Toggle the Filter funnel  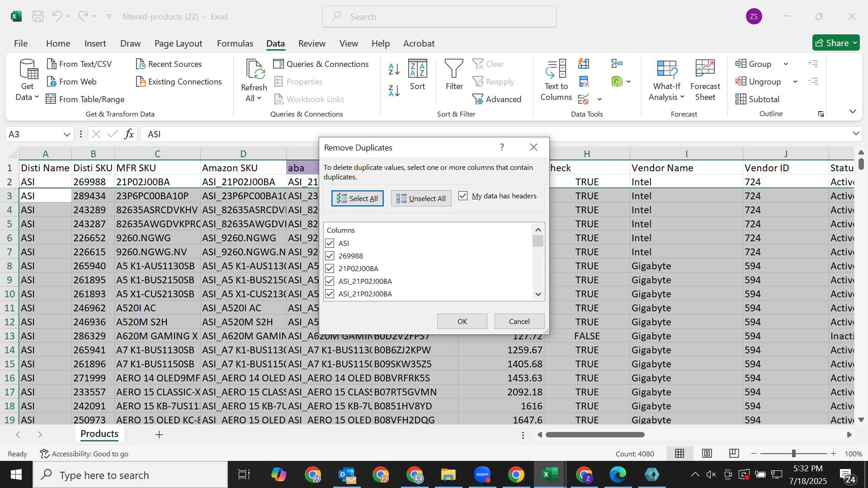(x=454, y=75)
